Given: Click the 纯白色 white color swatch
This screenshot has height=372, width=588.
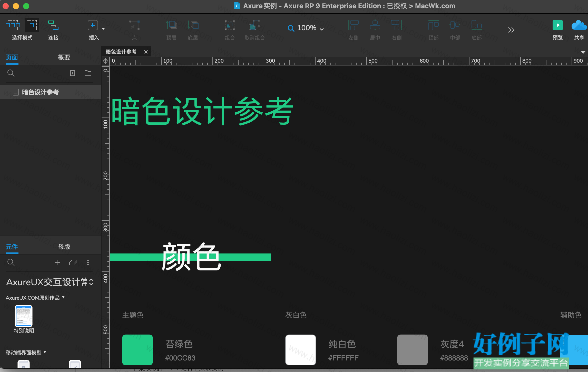Looking at the screenshot, I should (x=301, y=350).
